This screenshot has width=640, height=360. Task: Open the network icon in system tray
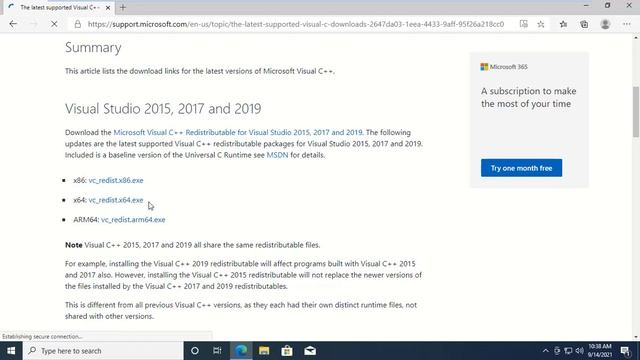point(568,351)
